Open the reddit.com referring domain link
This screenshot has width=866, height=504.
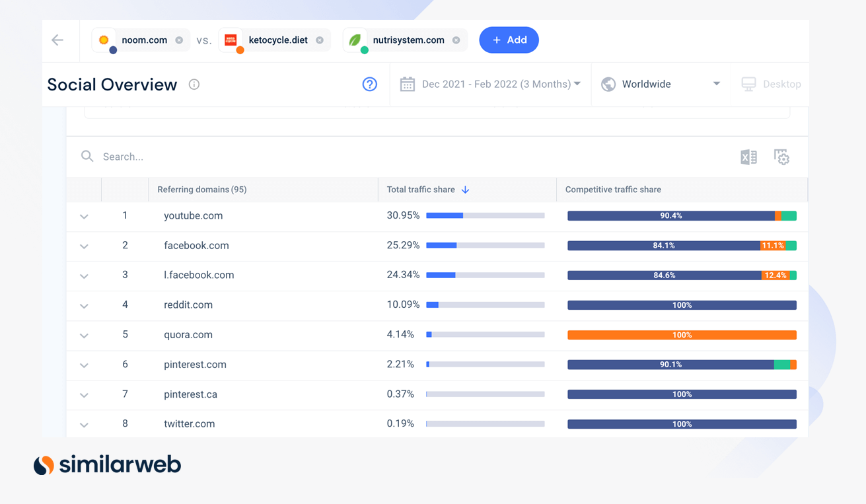(x=188, y=305)
